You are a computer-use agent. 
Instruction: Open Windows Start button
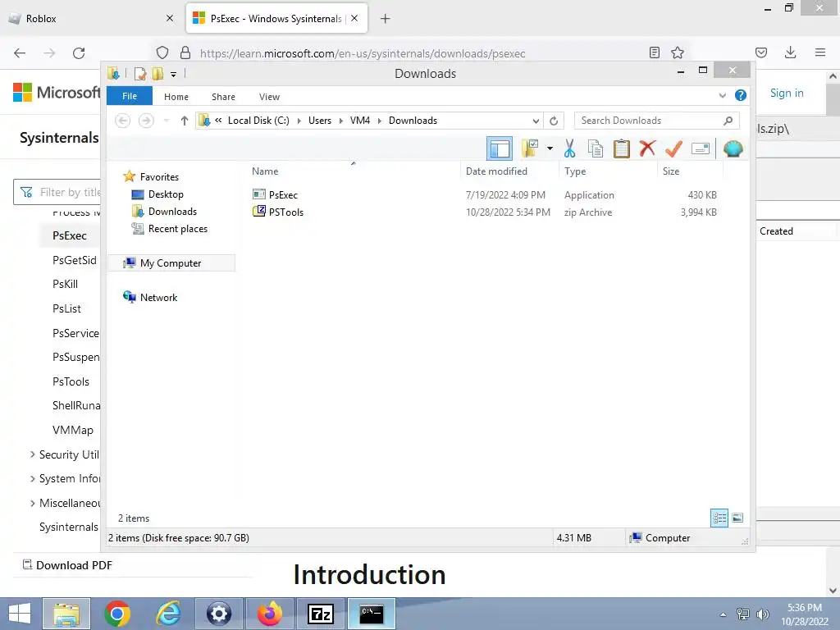[20, 614]
